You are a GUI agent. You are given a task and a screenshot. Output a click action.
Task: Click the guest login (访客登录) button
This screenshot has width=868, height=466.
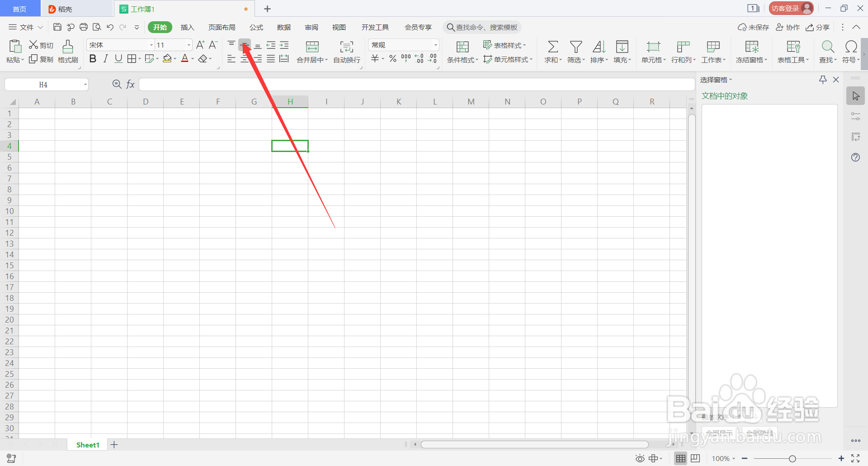point(791,8)
